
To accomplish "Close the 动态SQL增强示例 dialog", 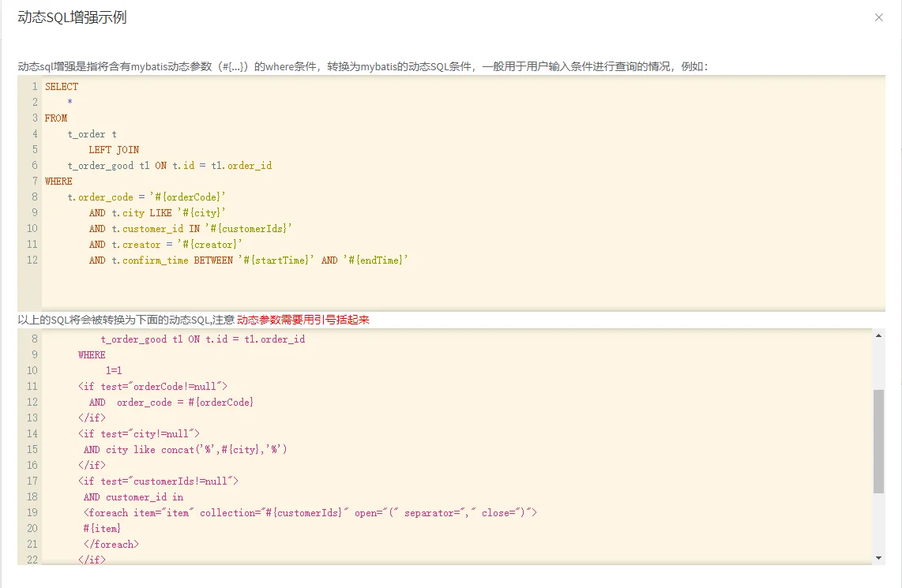I will 878,17.
